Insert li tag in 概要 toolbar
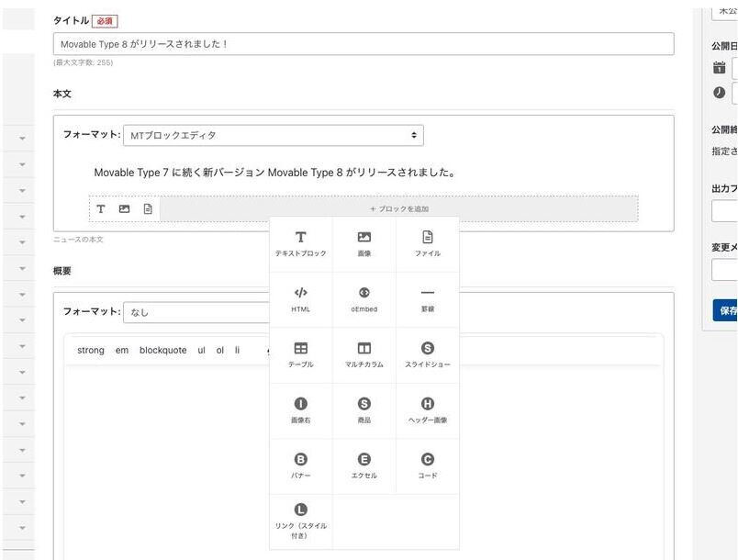This screenshot has height=560, width=738. click(237, 350)
